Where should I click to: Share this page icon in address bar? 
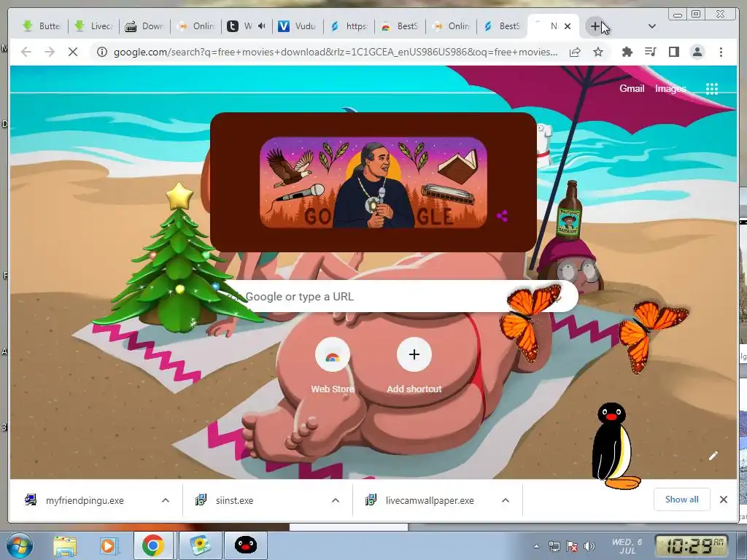click(575, 52)
